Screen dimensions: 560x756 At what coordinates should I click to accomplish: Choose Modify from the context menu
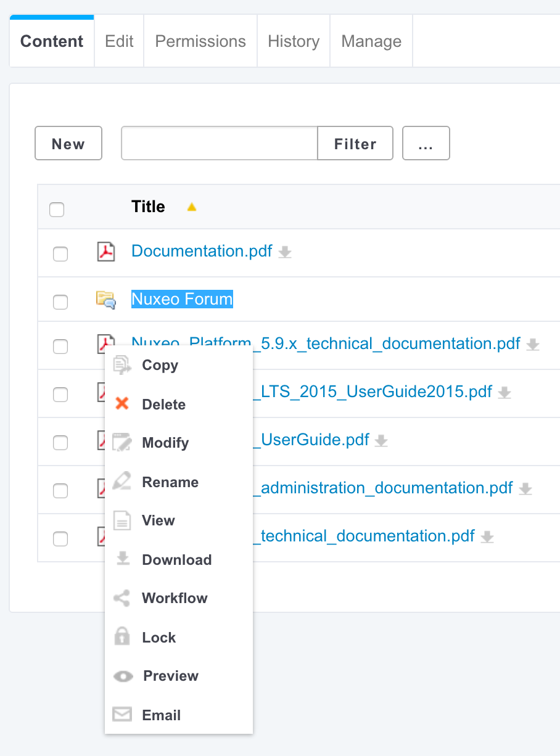point(179,443)
